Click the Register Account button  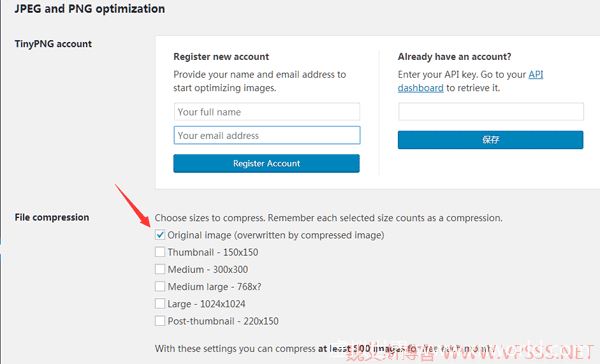[x=266, y=163]
